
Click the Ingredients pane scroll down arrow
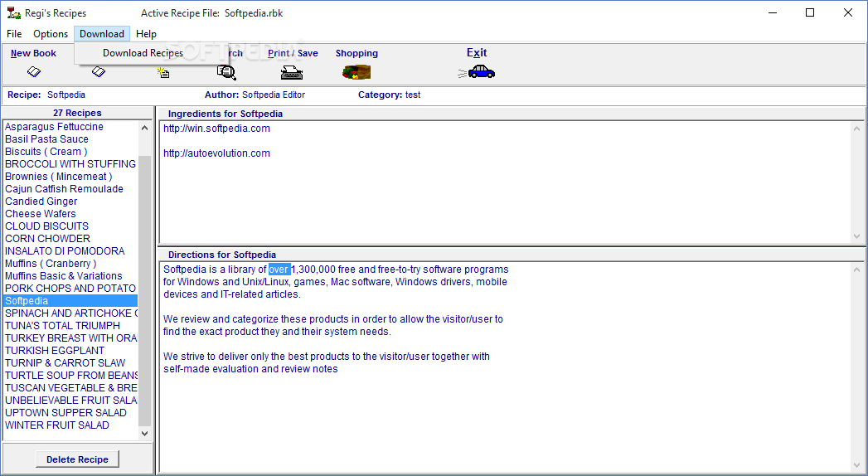[857, 236]
